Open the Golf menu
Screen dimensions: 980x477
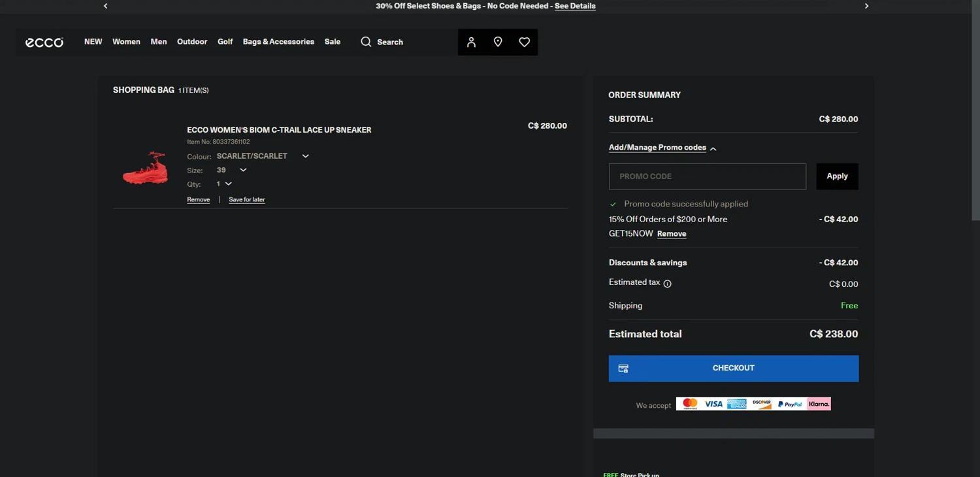pos(225,42)
